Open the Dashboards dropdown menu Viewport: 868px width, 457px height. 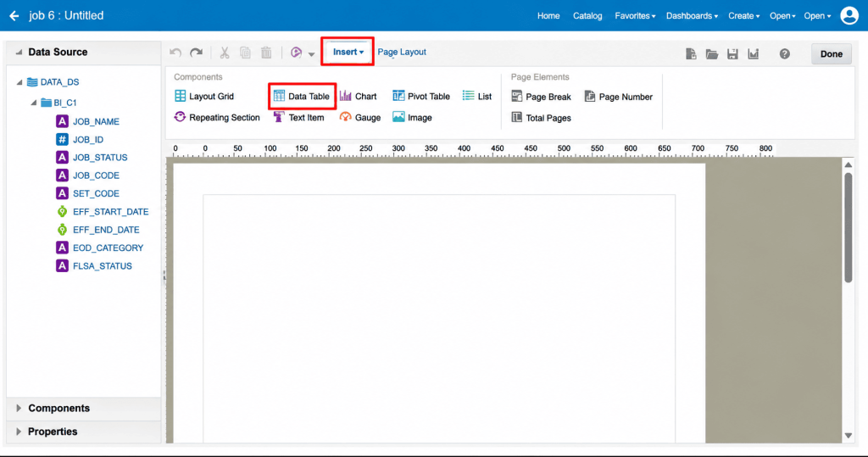click(692, 15)
